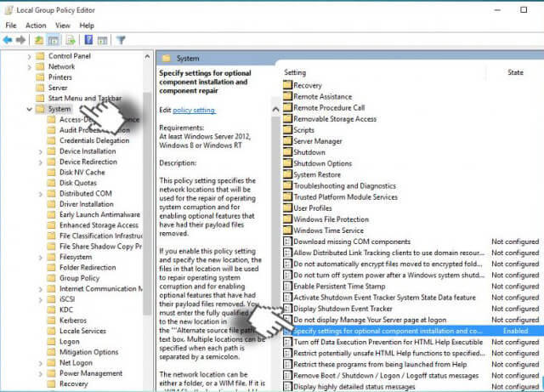Click the State column header
Image resolution: width=544 pixels, height=392 pixels.
(515, 72)
